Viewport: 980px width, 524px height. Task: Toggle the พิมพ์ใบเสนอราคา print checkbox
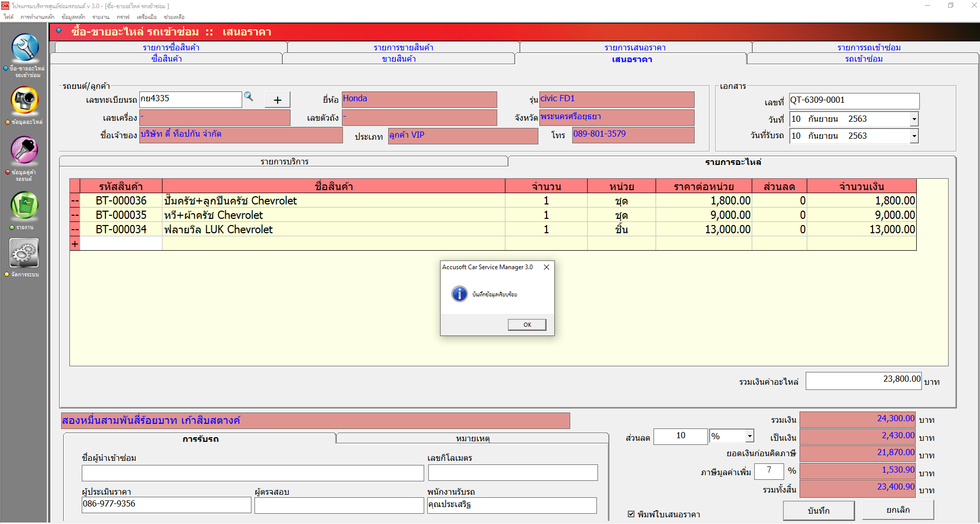(631, 514)
